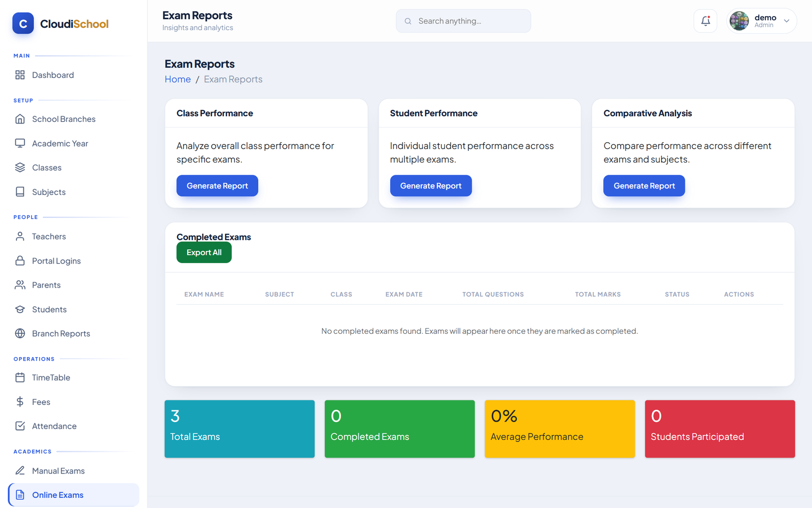The width and height of the screenshot is (812, 508).
Task: Click the TOTAL MARKS column header
Action: point(598,295)
